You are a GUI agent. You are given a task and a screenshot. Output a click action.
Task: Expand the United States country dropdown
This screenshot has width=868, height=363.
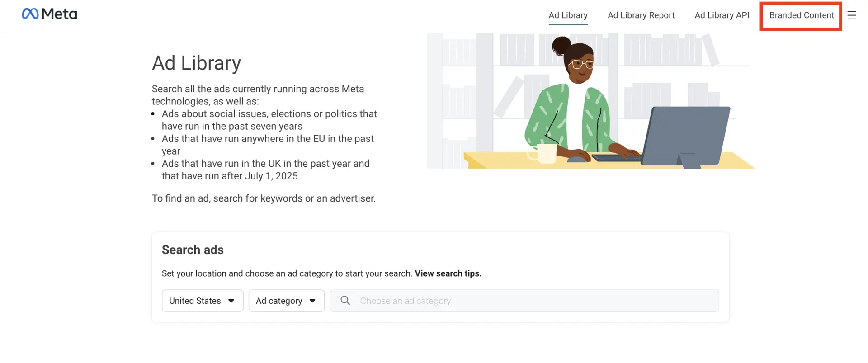point(202,301)
